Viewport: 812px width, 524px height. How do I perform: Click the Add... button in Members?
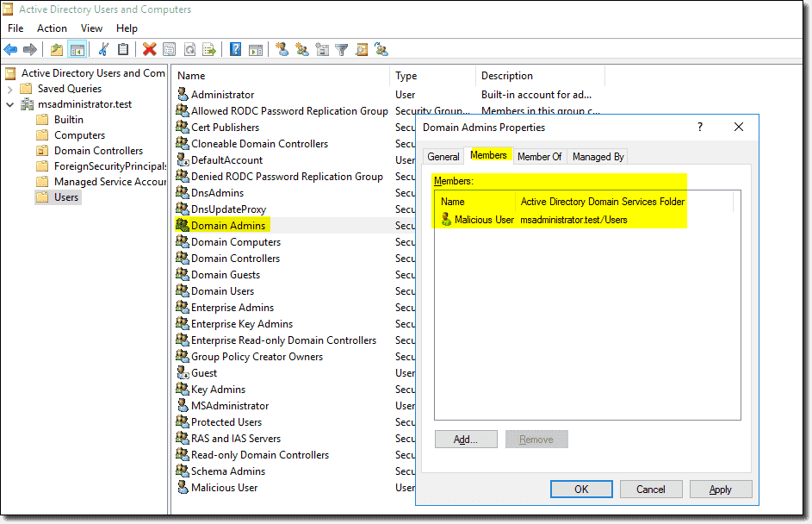[466, 440]
